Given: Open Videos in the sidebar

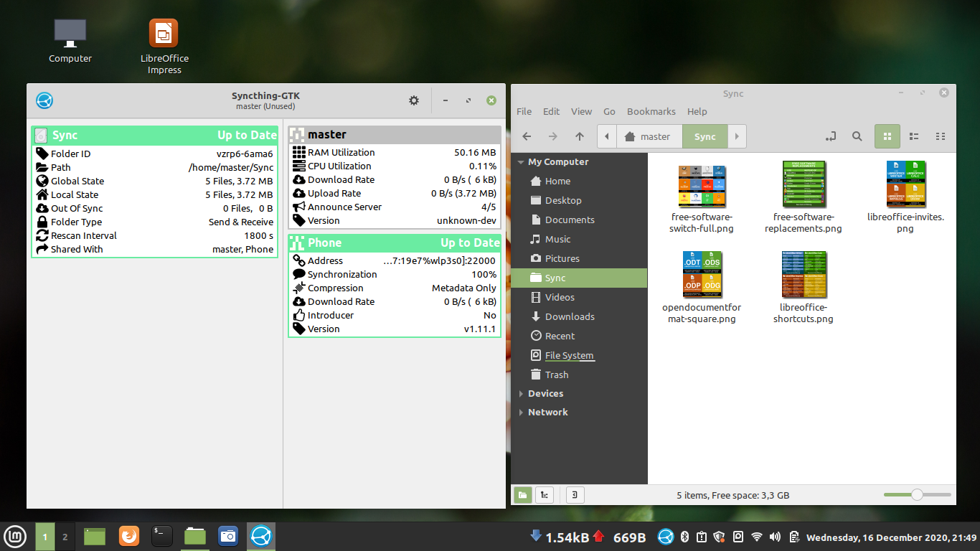Looking at the screenshot, I should click(x=560, y=298).
